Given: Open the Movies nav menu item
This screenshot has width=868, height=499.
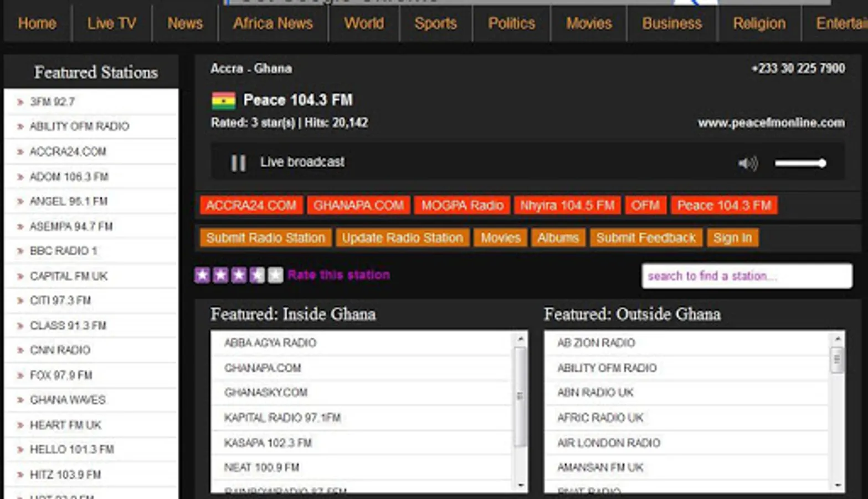Looking at the screenshot, I should [x=589, y=23].
